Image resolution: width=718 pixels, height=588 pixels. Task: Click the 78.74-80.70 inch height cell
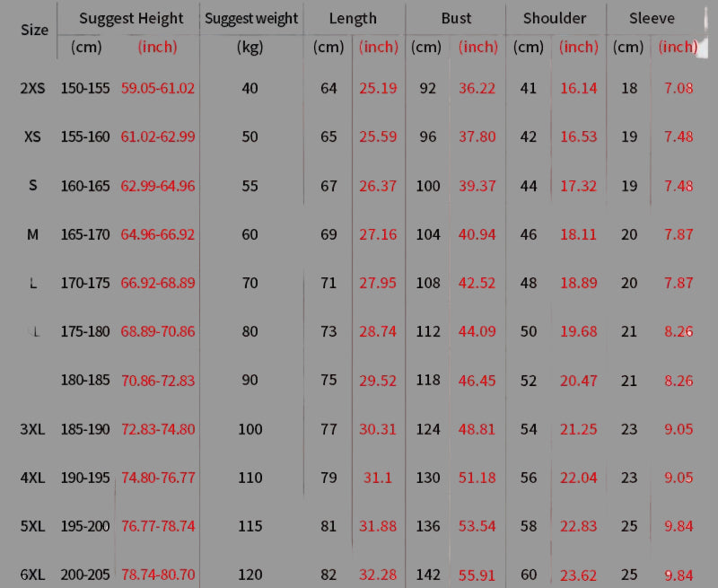(x=158, y=573)
